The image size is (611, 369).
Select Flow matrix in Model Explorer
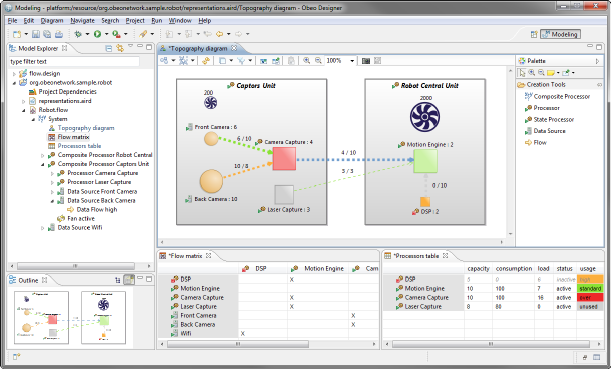(x=73, y=137)
